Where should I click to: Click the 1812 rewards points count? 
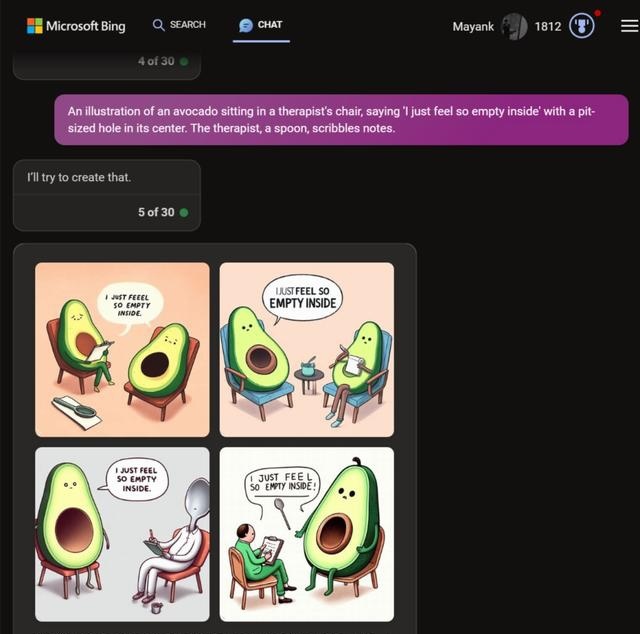pos(548,27)
